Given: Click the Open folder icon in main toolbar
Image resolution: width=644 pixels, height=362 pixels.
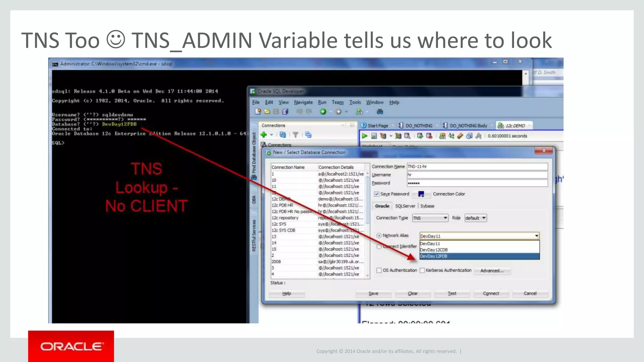Looking at the screenshot, I should [x=267, y=112].
